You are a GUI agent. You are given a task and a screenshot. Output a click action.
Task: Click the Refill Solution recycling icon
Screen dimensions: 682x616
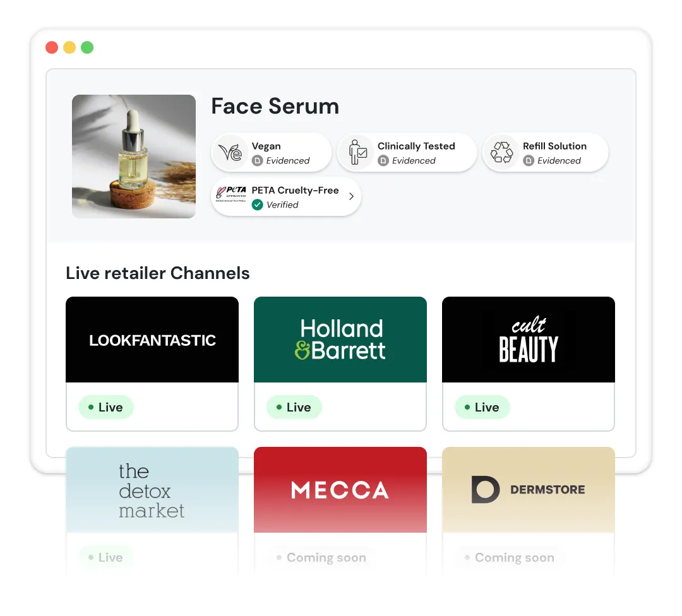(x=502, y=152)
